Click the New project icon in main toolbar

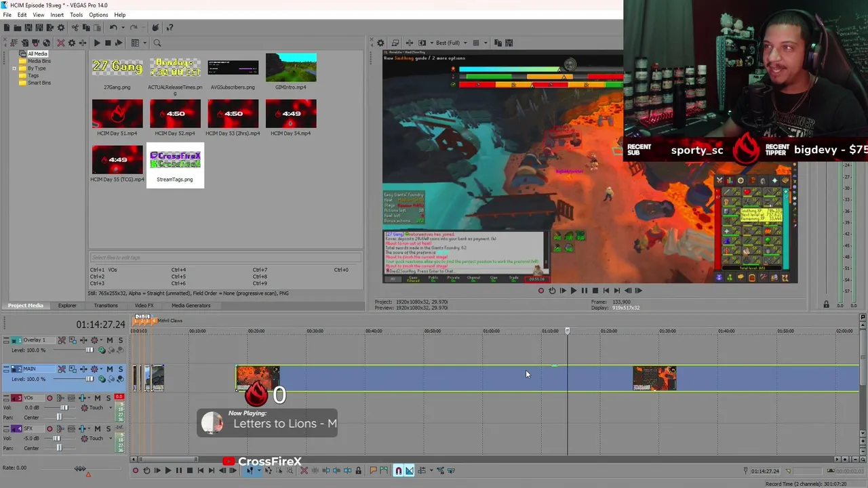(x=7, y=28)
